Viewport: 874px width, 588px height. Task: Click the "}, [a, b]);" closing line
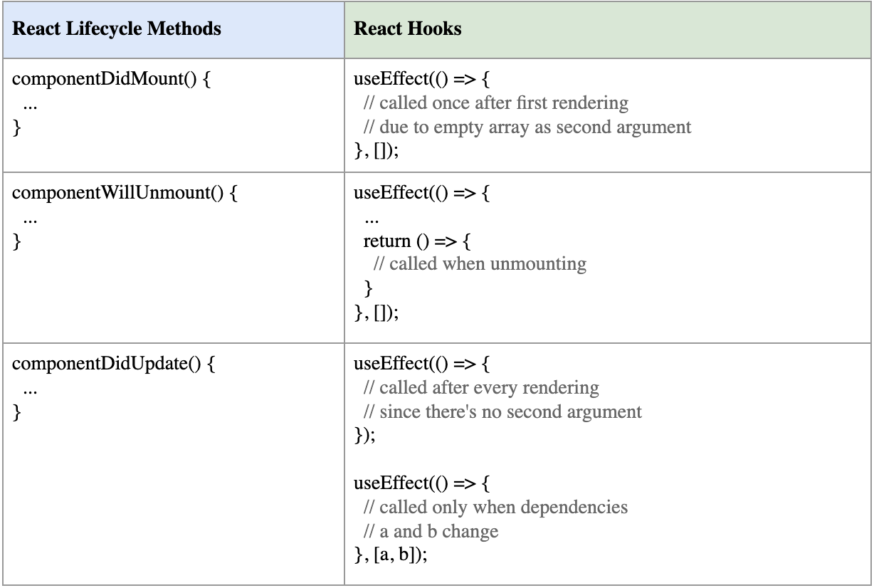coord(391,555)
